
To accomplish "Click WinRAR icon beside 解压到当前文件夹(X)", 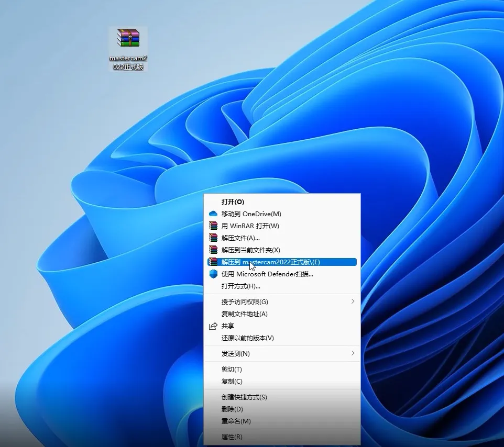I will click(213, 250).
